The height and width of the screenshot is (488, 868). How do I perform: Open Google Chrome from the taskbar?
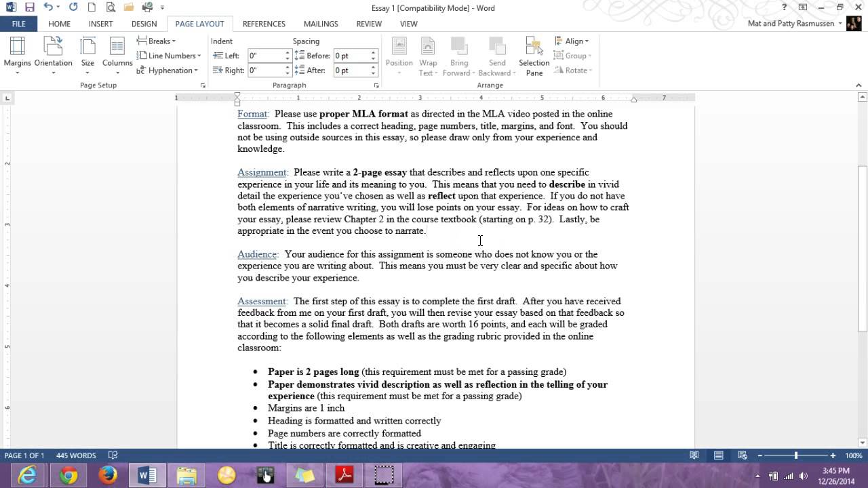click(68, 476)
